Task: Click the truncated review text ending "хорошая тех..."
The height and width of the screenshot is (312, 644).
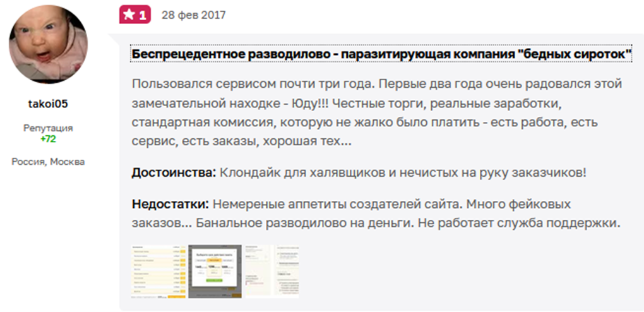Action: coord(377,112)
